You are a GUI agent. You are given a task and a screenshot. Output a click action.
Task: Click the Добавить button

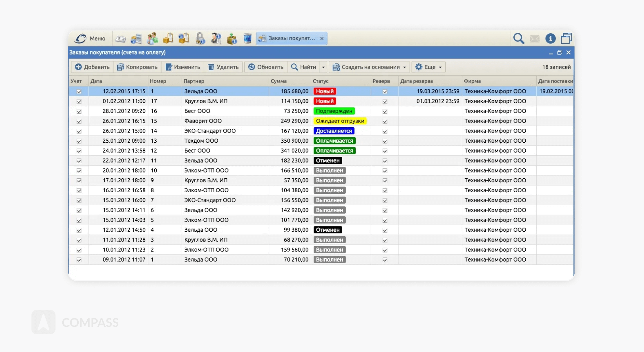pyautogui.click(x=92, y=67)
